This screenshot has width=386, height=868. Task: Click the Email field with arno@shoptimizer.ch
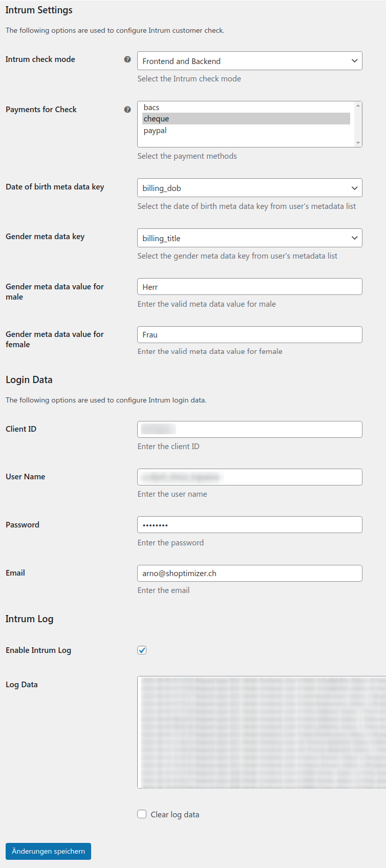point(250,573)
